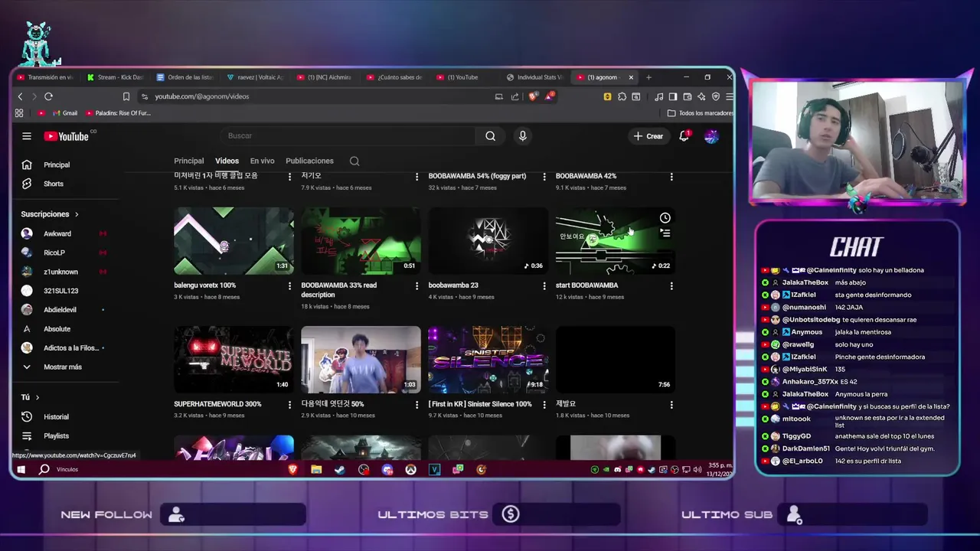Open Brave Shields lion icon
The height and width of the screenshot is (551, 980).
533,96
